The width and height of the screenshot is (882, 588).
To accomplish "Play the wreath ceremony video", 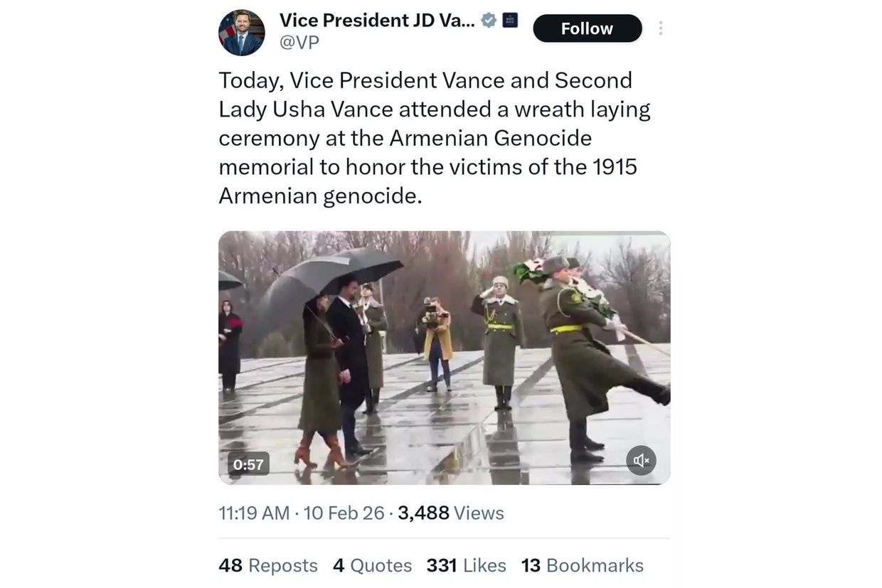I will pyautogui.click(x=444, y=358).
